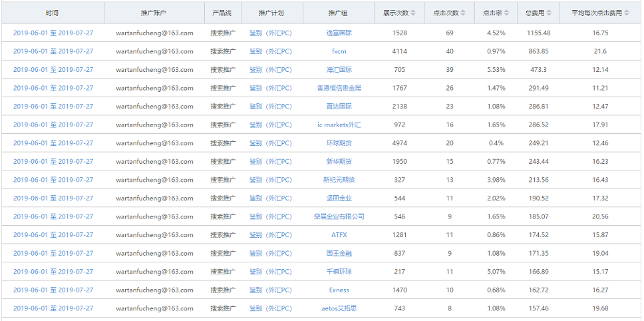This screenshot has width=644, height=321.
Task: Open the 新纪元期货 promotion group link
Action: 339,180
